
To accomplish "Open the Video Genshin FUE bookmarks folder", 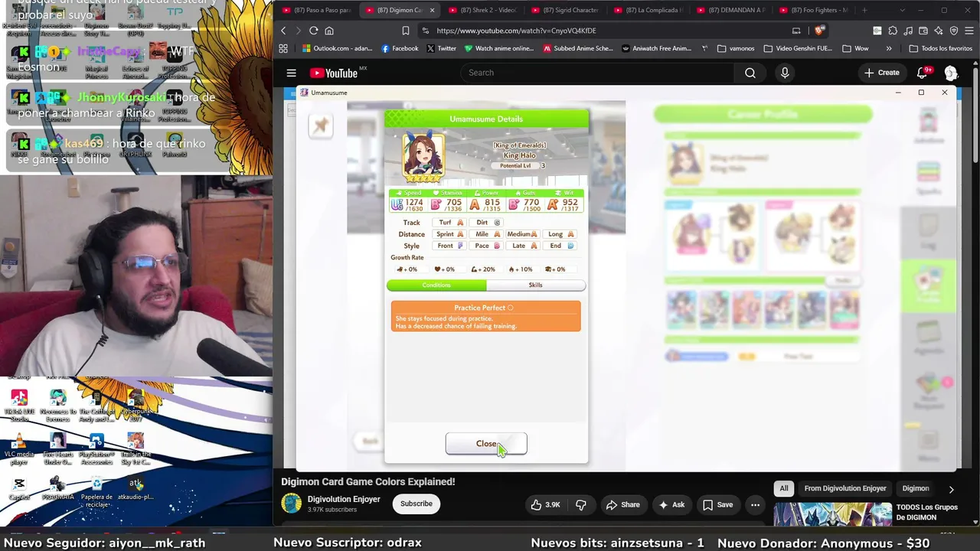I will 798,48.
